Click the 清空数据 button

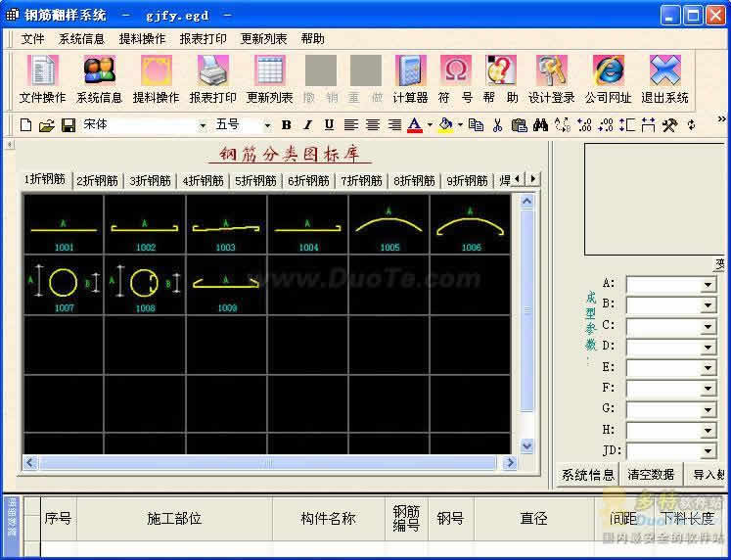click(651, 475)
